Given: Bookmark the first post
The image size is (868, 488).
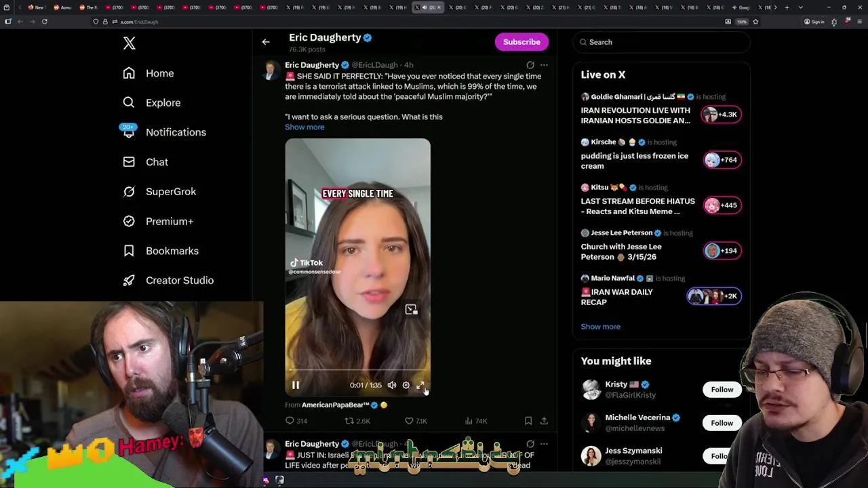Looking at the screenshot, I should click(x=528, y=421).
